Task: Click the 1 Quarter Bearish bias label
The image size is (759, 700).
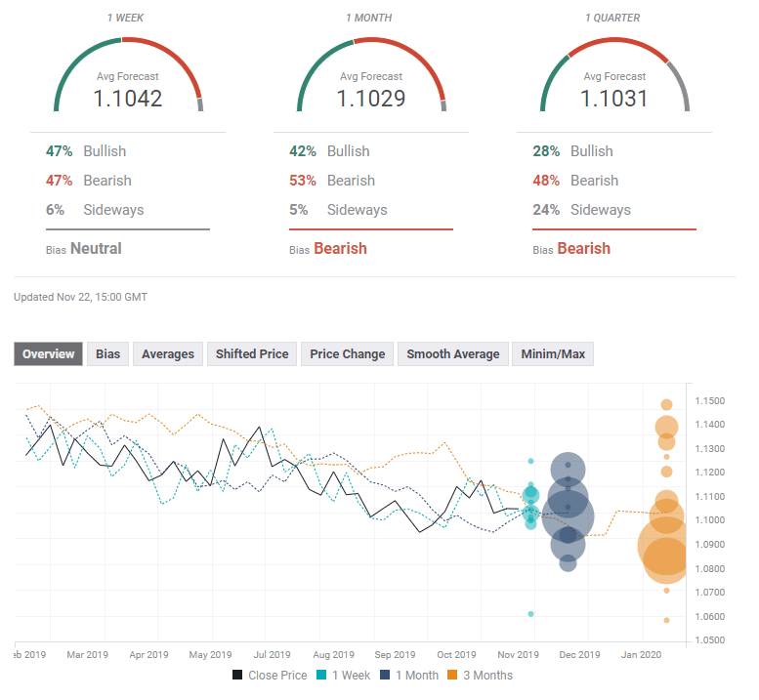Action: pos(583,249)
